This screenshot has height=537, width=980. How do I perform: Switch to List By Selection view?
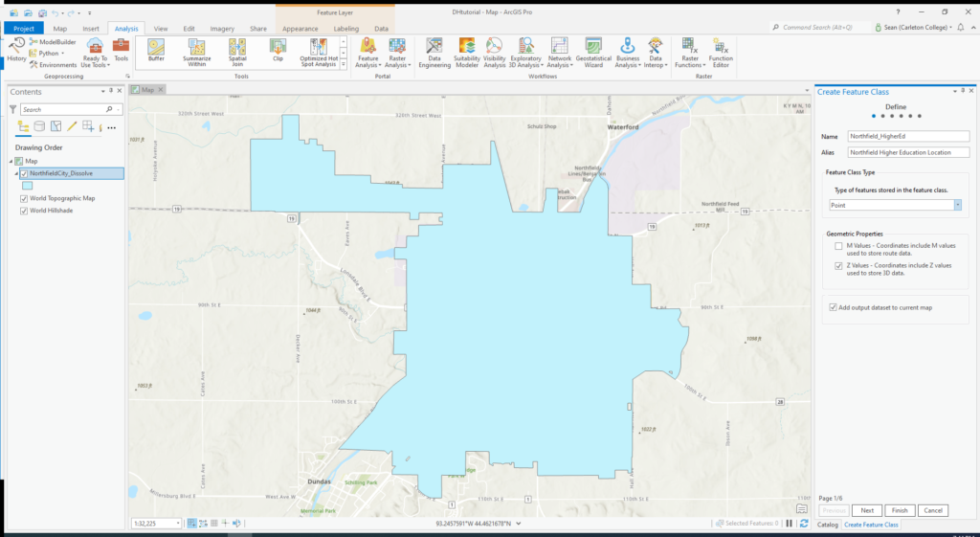click(56, 127)
